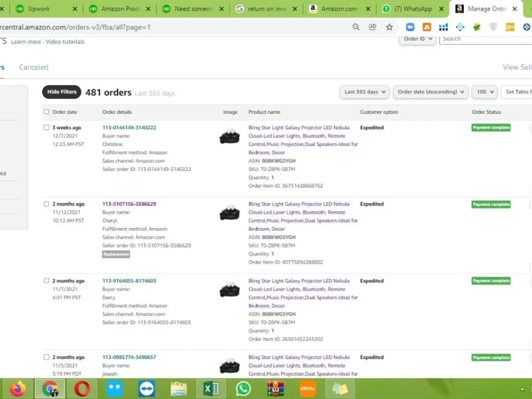Open the Order date (descending) sort dropdown
The height and width of the screenshot is (399, 532).
click(x=430, y=92)
